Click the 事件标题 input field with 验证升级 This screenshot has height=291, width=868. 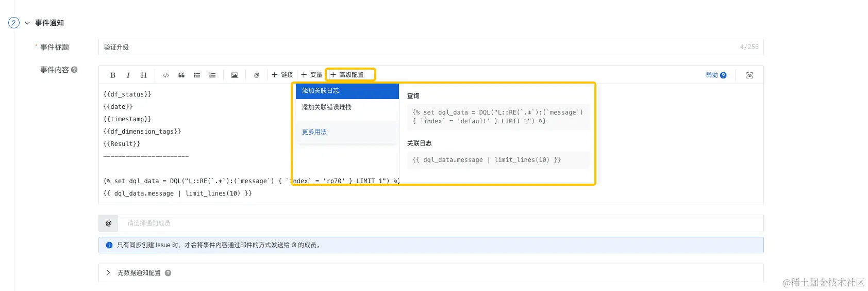pyautogui.click(x=431, y=47)
